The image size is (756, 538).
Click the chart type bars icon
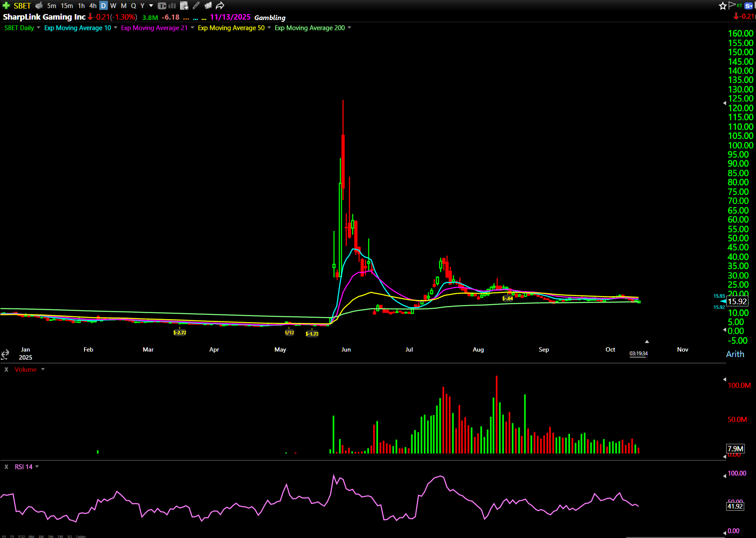tap(172, 6)
